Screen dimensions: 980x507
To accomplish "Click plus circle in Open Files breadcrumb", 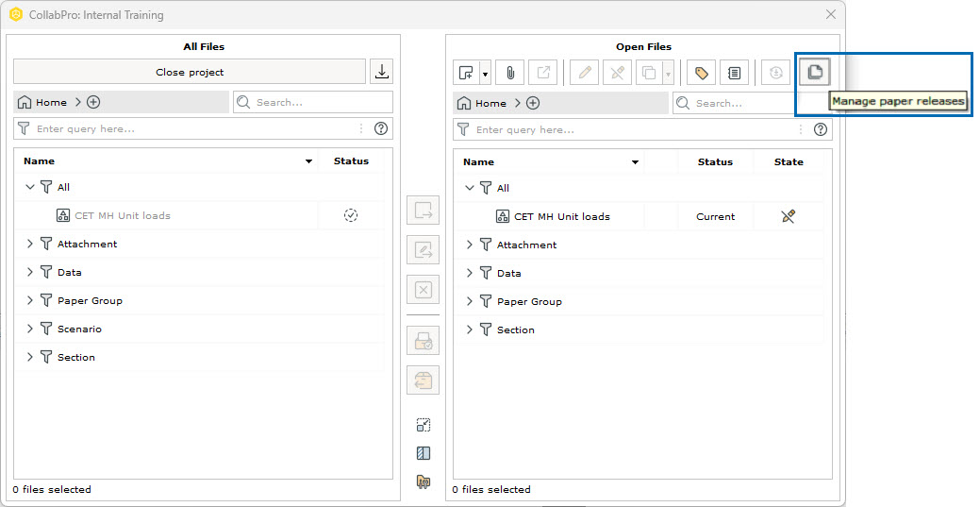I will (533, 103).
